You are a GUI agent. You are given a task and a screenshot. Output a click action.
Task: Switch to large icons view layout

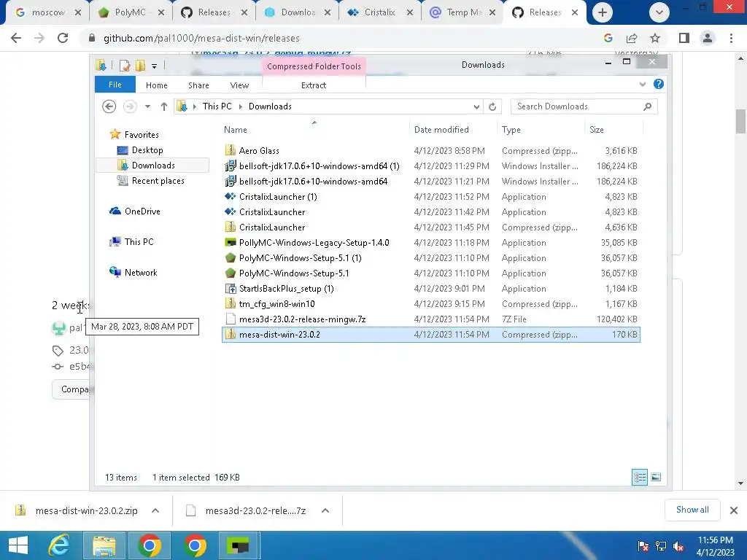pos(656,477)
